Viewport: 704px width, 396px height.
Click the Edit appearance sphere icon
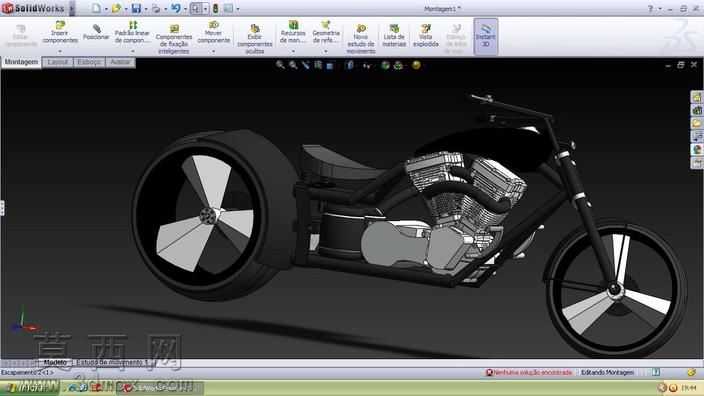point(385,66)
